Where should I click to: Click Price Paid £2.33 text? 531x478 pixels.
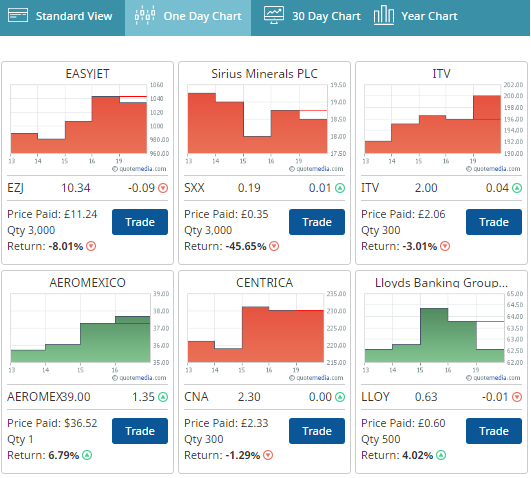click(x=226, y=423)
